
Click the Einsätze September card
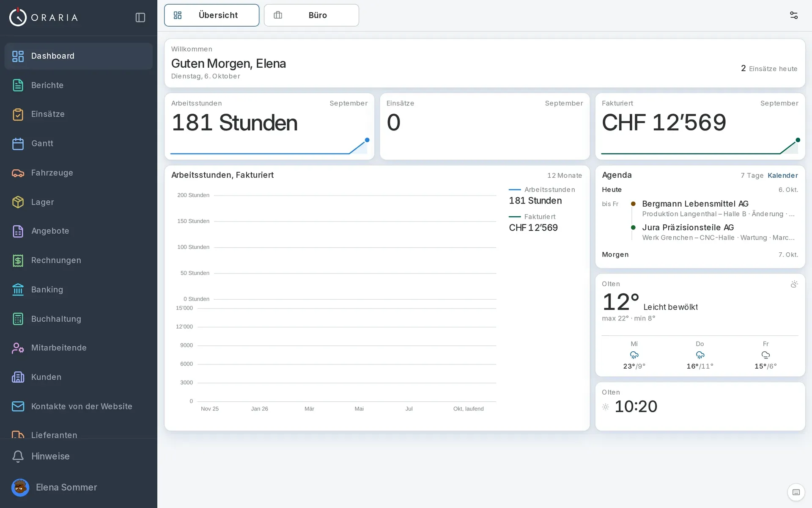pyautogui.click(x=485, y=127)
